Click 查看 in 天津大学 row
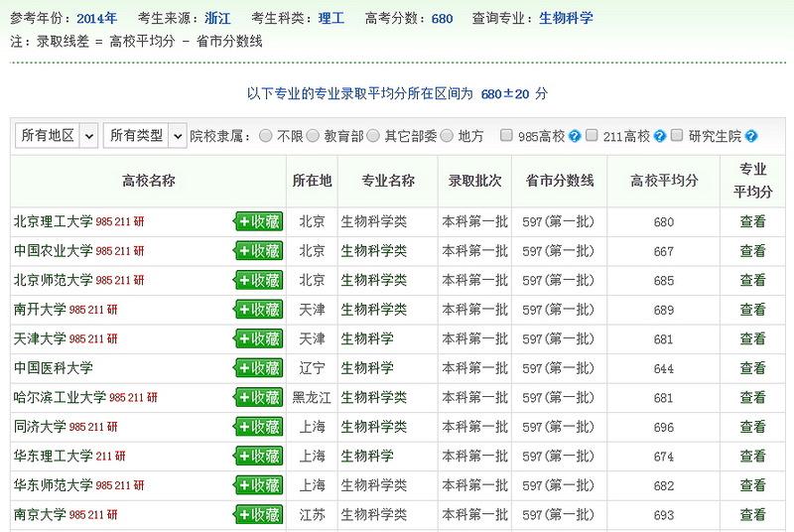 pos(752,338)
